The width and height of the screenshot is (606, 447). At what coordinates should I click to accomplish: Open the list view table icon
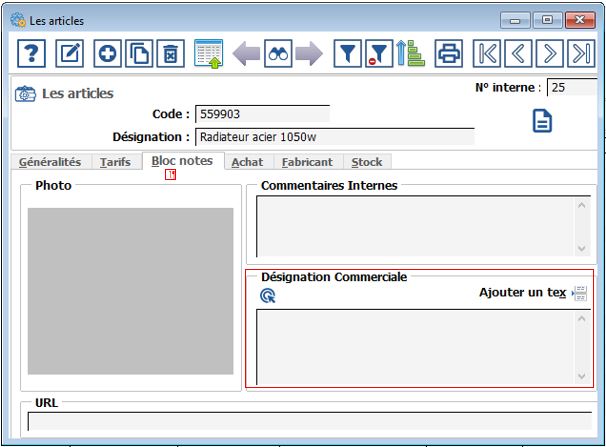[209, 54]
